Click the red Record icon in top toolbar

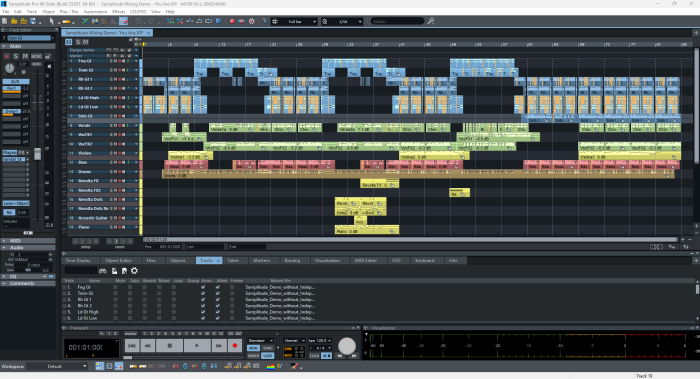pos(232,21)
